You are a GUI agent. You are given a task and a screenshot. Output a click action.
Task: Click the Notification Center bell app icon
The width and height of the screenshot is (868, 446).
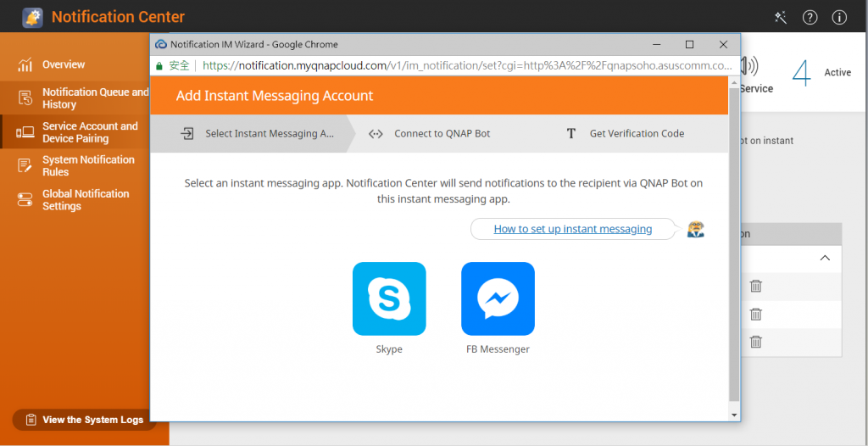point(33,18)
